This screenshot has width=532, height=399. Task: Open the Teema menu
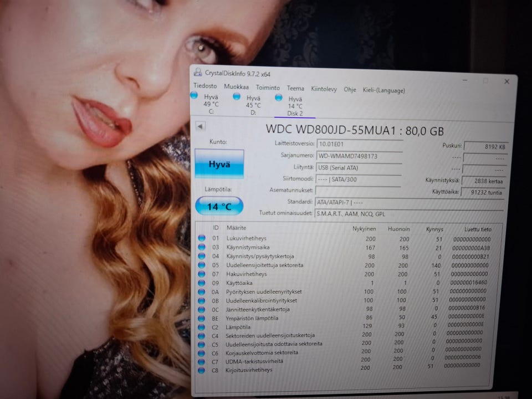[x=295, y=89]
